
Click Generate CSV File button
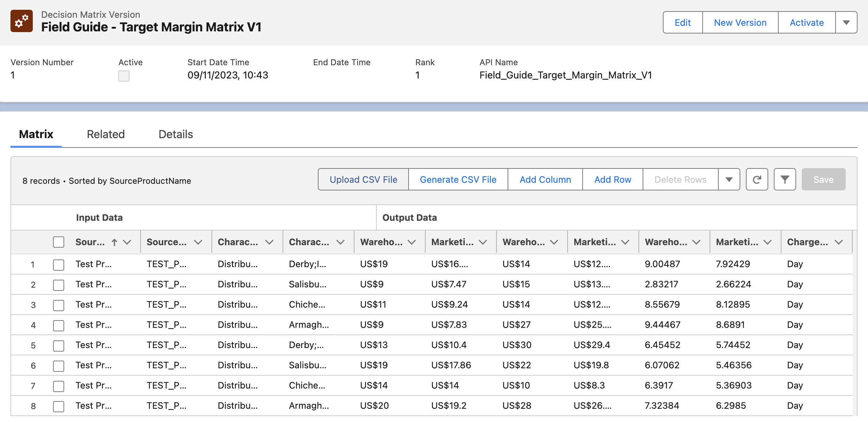[x=458, y=180]
